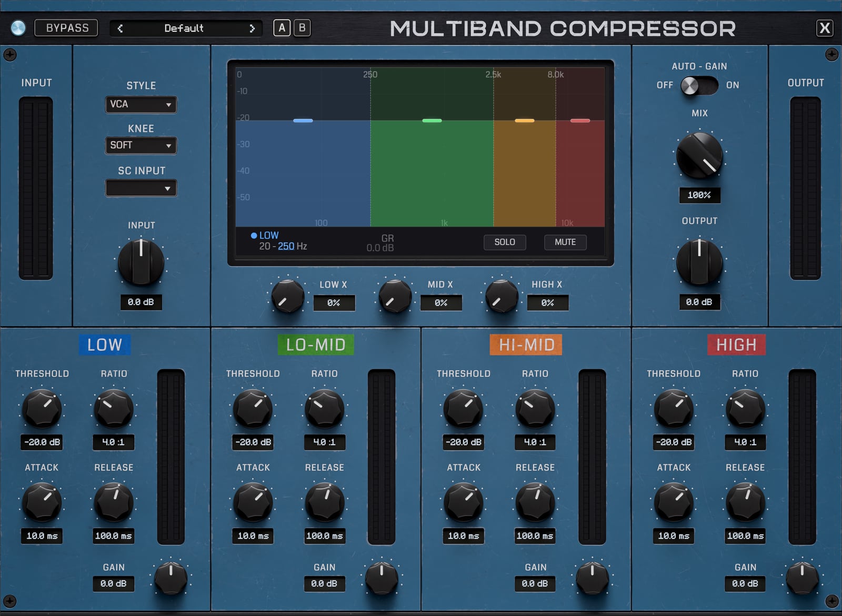Click the LO-MID band THRESHOLD knob
This screenshot has width=842, height=616.
pos(253,409)
